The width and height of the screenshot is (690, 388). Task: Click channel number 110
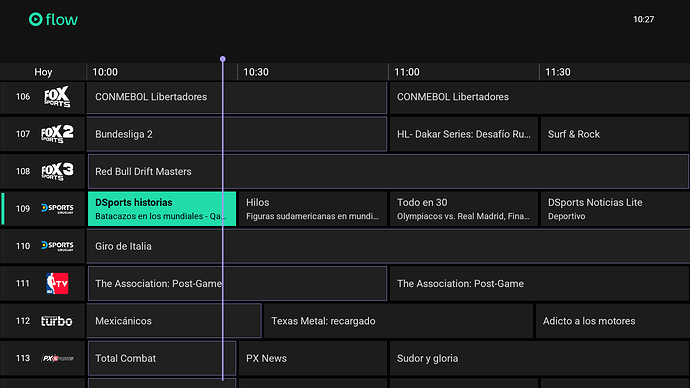[23, 246]
